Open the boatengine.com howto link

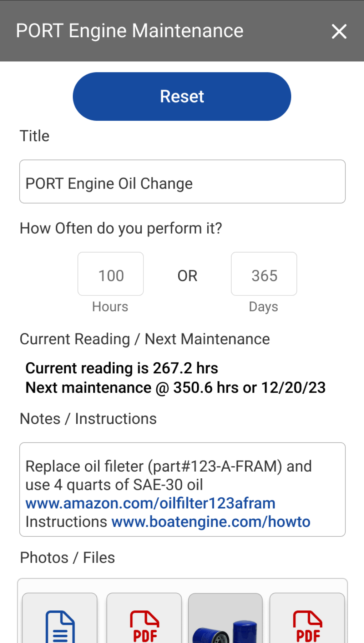[x=211, y=522]
